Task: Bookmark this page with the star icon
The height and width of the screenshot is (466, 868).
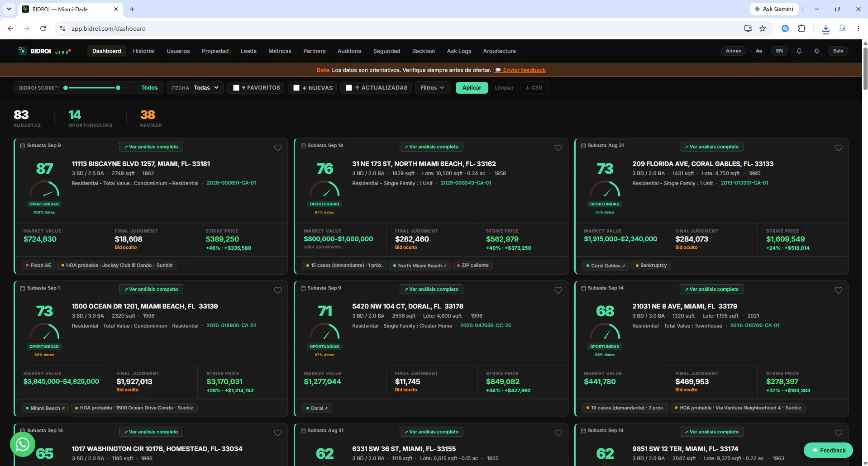Action: 763,29
